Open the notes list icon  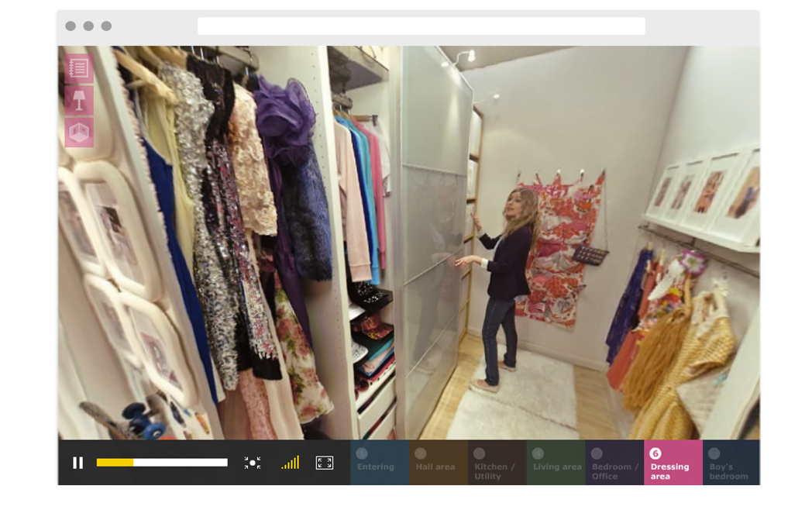79,68
